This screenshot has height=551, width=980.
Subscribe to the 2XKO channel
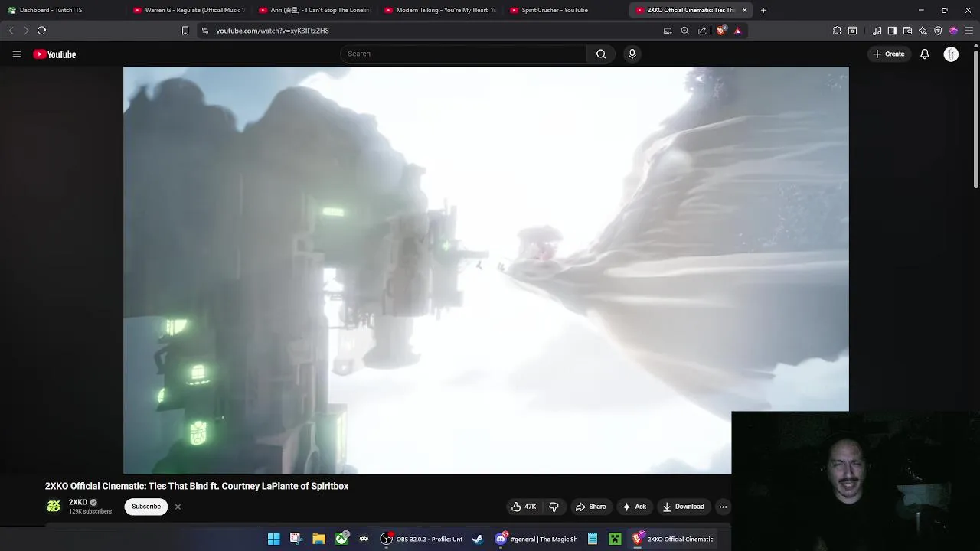click(x=146, y=507)
